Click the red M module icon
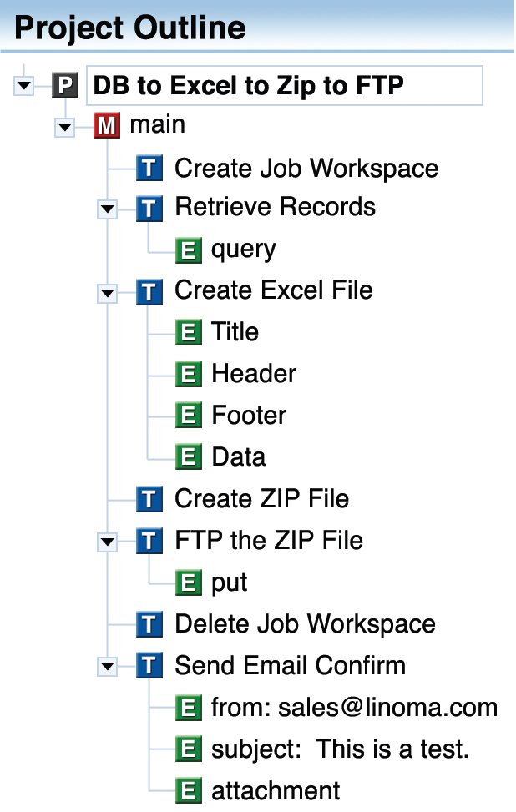Viewport: 516px width, 812px height. pyautogui.click(x=107, y=127)
